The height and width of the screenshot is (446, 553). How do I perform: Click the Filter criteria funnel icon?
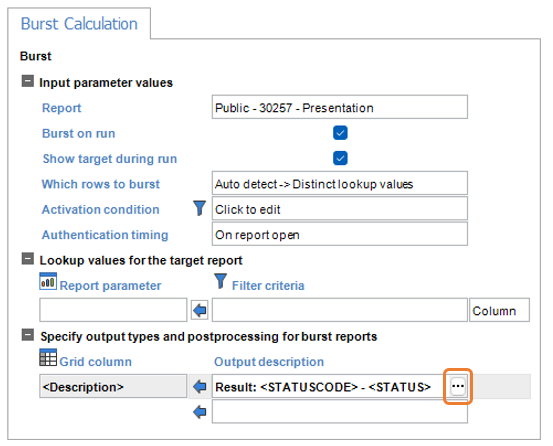220,281
